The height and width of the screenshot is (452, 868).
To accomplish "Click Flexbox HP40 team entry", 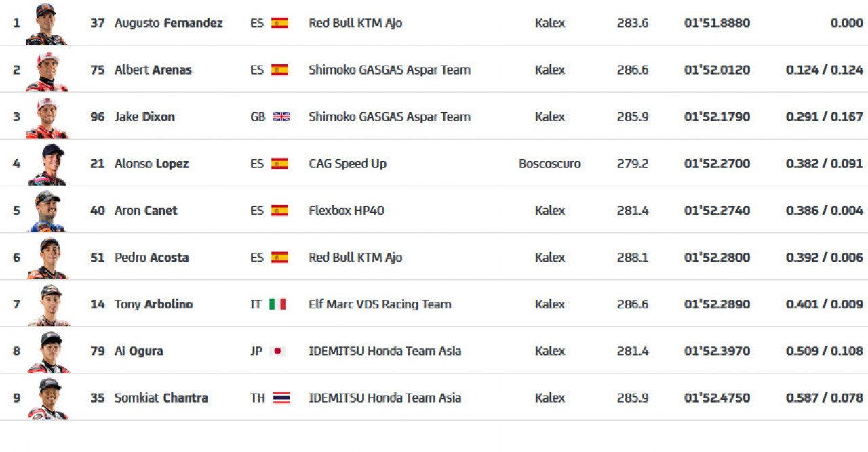I will 347,211.
